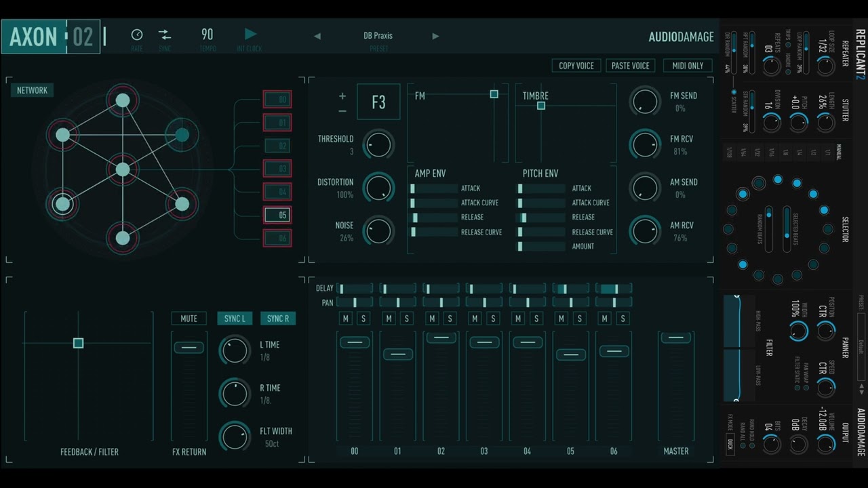Click the Rate clock icon

137,35
